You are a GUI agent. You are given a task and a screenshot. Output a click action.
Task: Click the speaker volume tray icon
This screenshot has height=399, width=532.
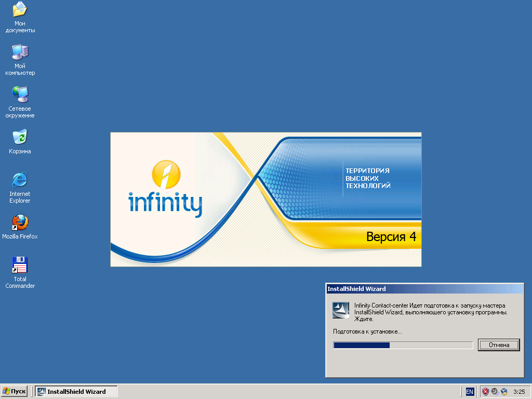coord(495,392)
